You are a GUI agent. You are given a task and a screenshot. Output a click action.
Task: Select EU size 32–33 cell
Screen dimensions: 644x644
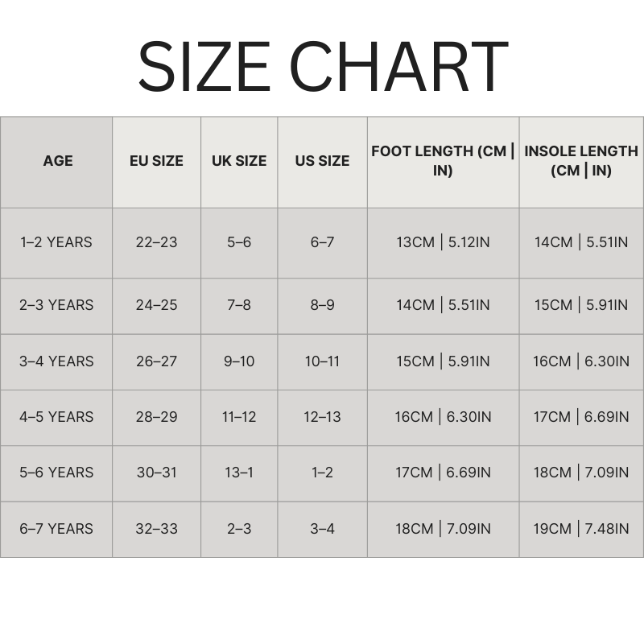[x=156, y=529]
